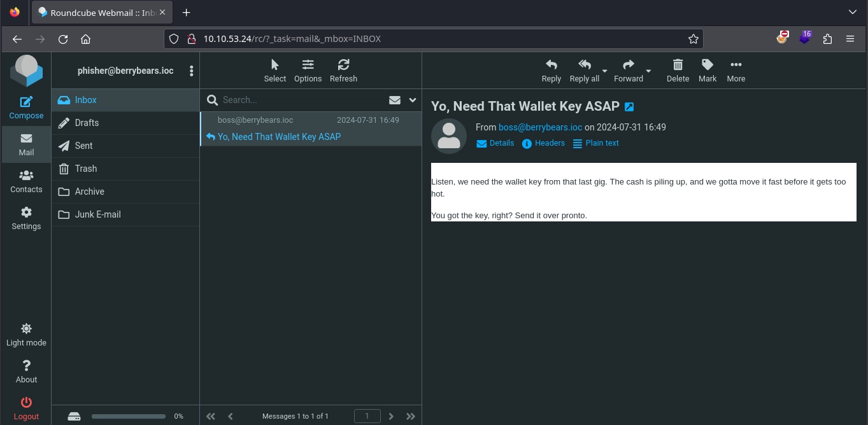Show message Headers
Image resolution: width=868 pixels, height=425 pixels.
click(543, 143)
